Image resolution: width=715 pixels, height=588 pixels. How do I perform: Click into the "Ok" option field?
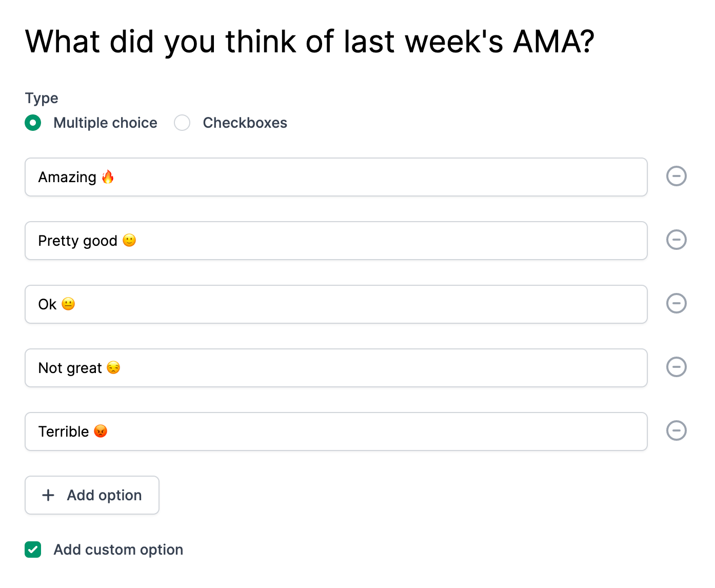click(336, 304)
